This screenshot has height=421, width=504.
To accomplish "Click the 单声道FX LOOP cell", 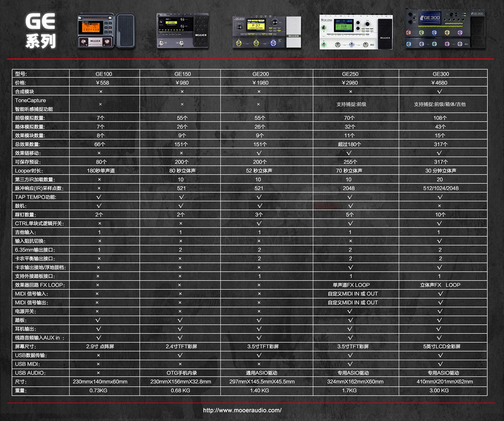I will (351, 285).
